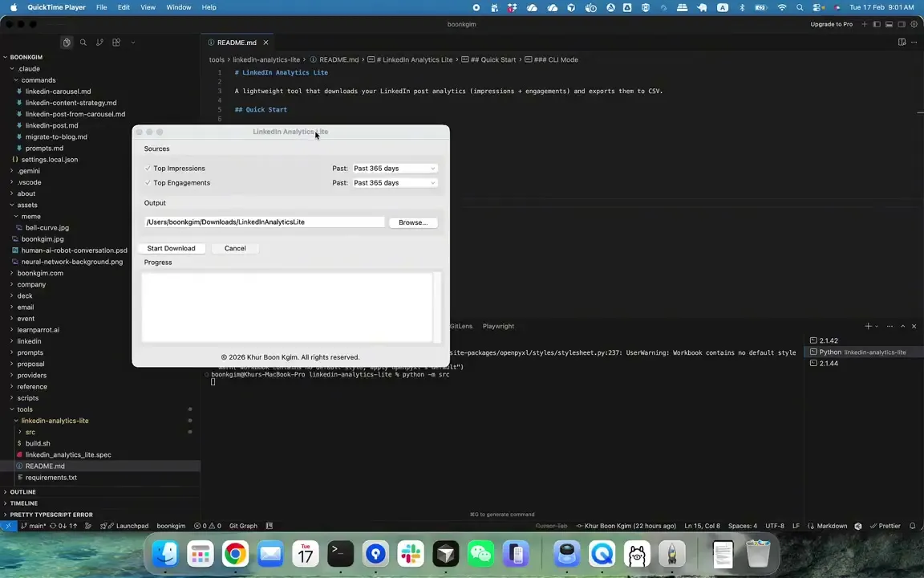Toggle the Top Engagements checkbox

[148, 183]
